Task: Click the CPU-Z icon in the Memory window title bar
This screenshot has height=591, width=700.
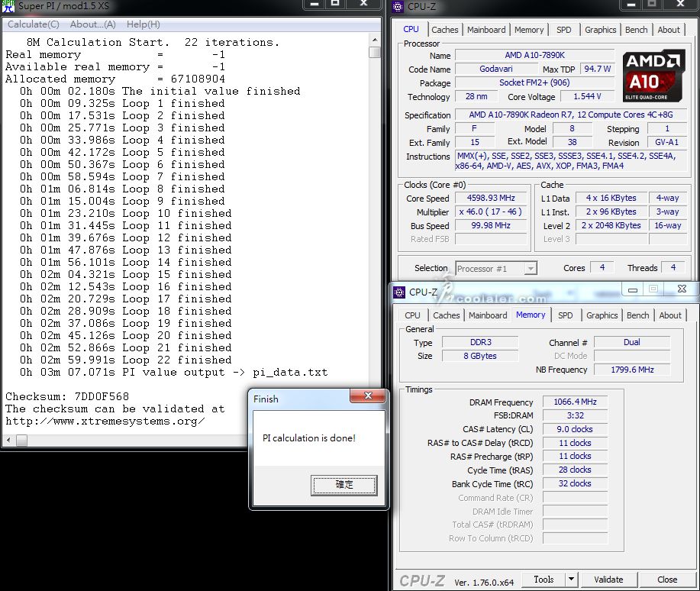Action: pyautogui.click(x=399, y=292)
